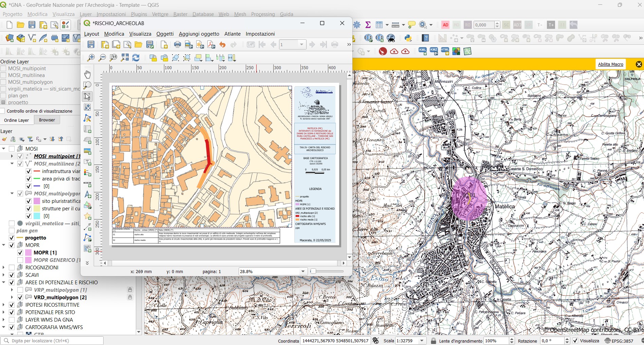Export layout as PDF

click(x=211, y=45)
